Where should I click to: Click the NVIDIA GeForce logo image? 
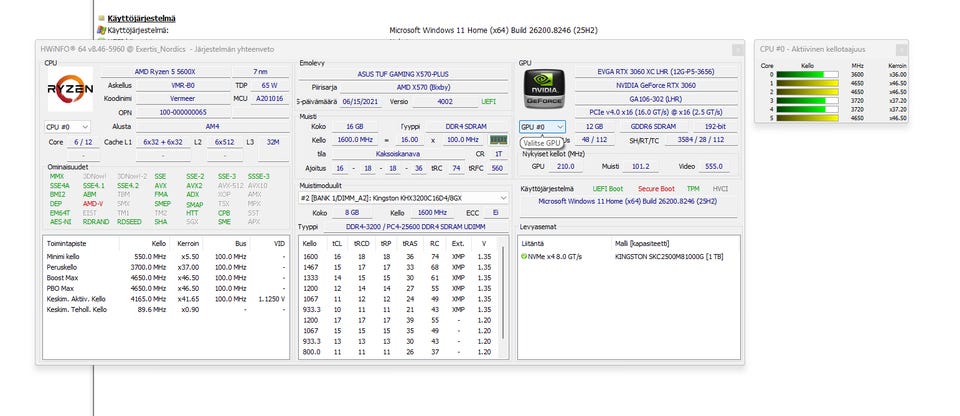(x=544, y=89)
